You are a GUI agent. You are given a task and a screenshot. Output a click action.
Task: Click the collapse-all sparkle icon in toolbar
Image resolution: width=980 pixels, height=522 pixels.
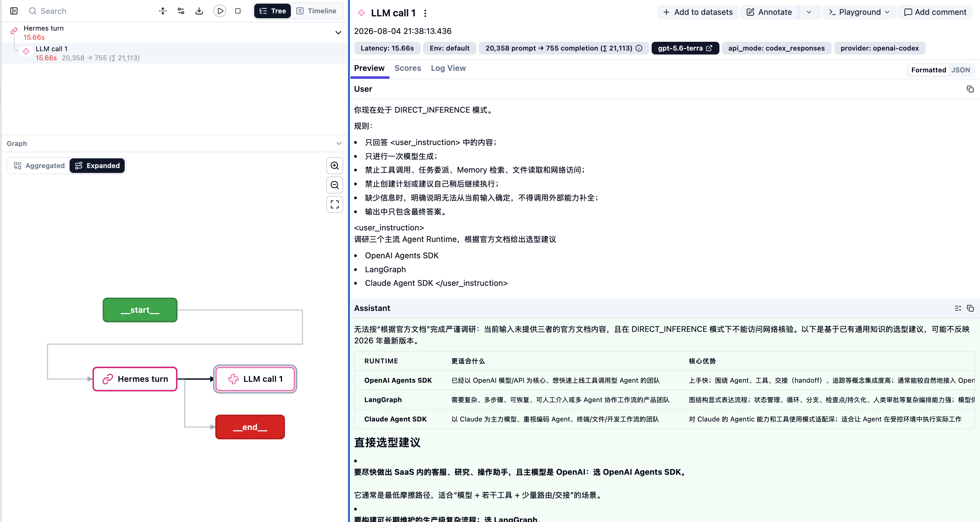tap(163, 11)
